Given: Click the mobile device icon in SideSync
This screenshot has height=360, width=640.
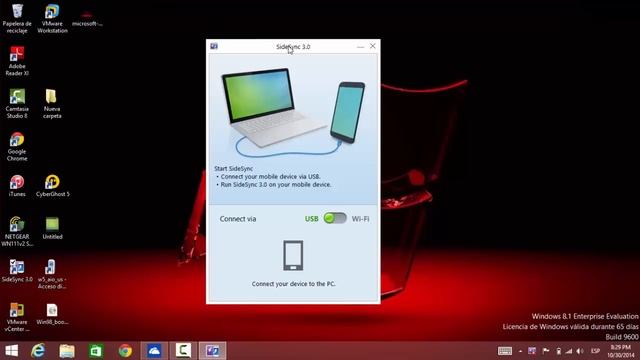Looking at the screenshot, I should 293,256.
